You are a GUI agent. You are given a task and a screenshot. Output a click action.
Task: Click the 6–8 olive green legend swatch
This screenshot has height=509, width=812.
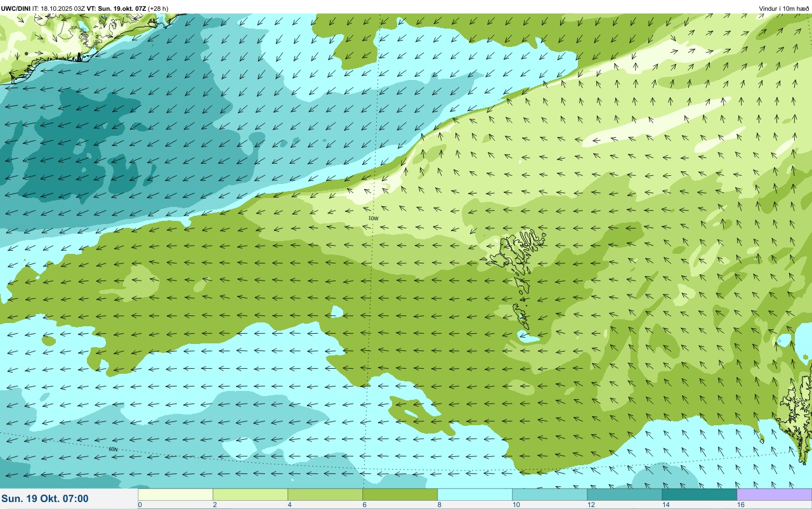coord(400,494)
